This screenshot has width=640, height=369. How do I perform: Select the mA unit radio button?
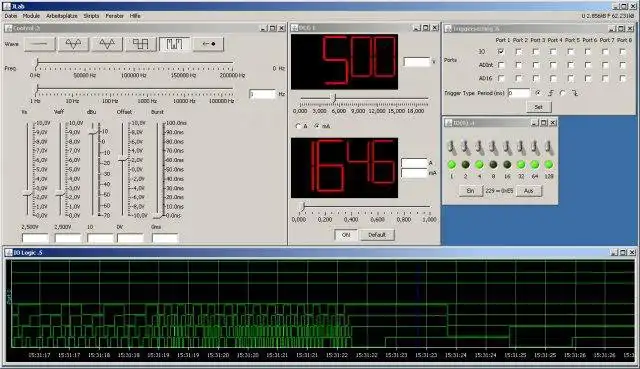click(x=317, y=127)
